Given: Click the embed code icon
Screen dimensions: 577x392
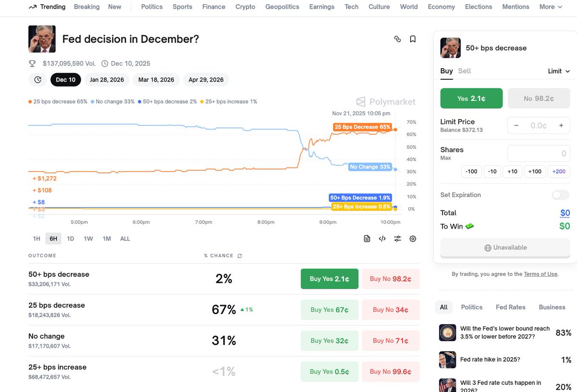Looking at the screenshot, I should [382, 239].
